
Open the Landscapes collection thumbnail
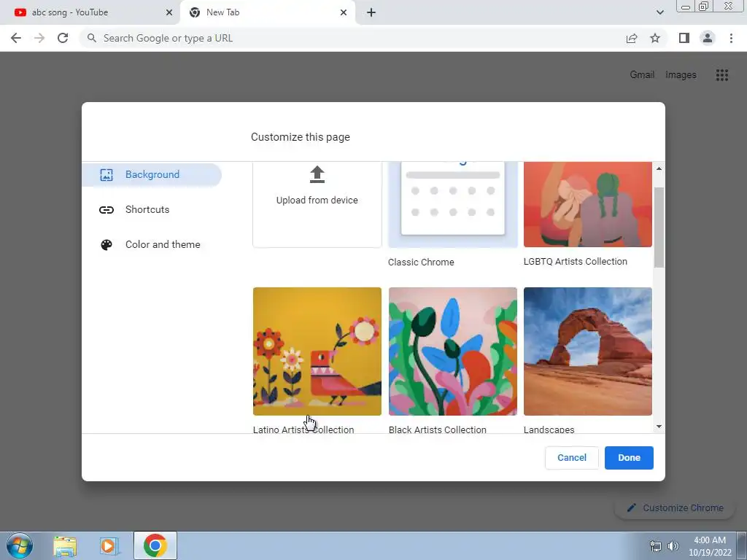coord(588,351)
